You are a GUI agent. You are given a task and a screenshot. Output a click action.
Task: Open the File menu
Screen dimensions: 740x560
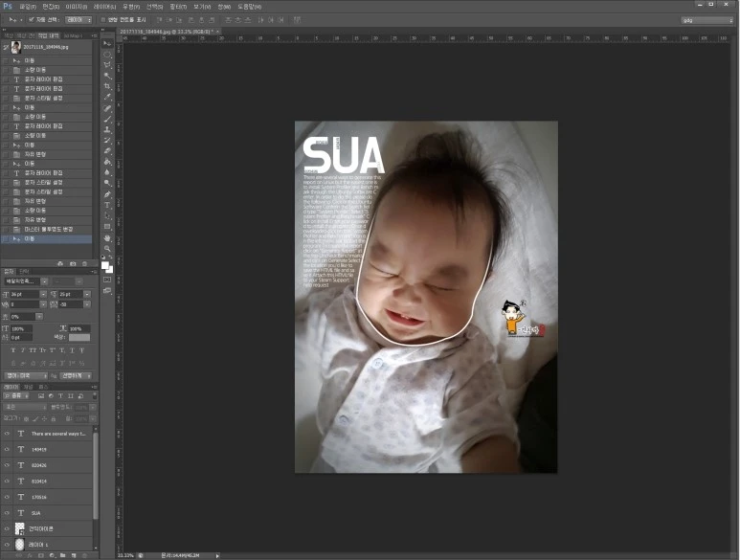28,7
